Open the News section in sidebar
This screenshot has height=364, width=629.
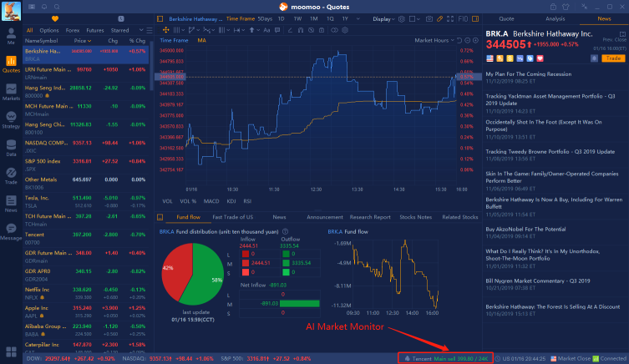11,204
